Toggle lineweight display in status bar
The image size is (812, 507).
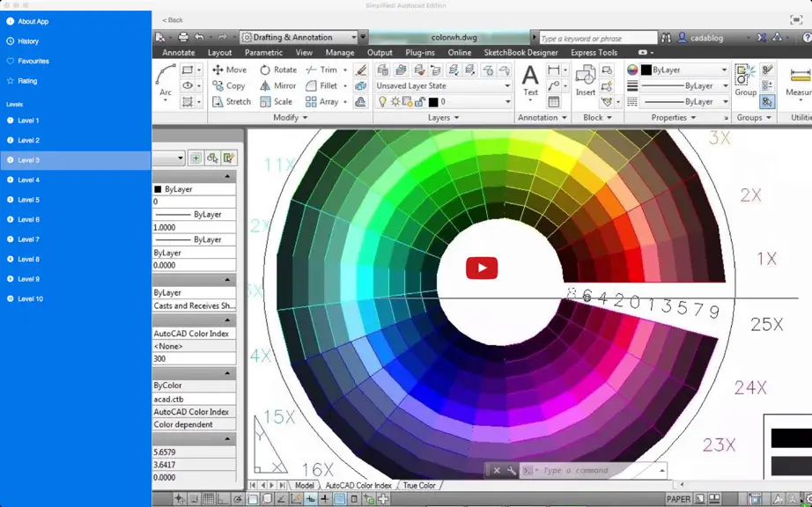point(325,499)
